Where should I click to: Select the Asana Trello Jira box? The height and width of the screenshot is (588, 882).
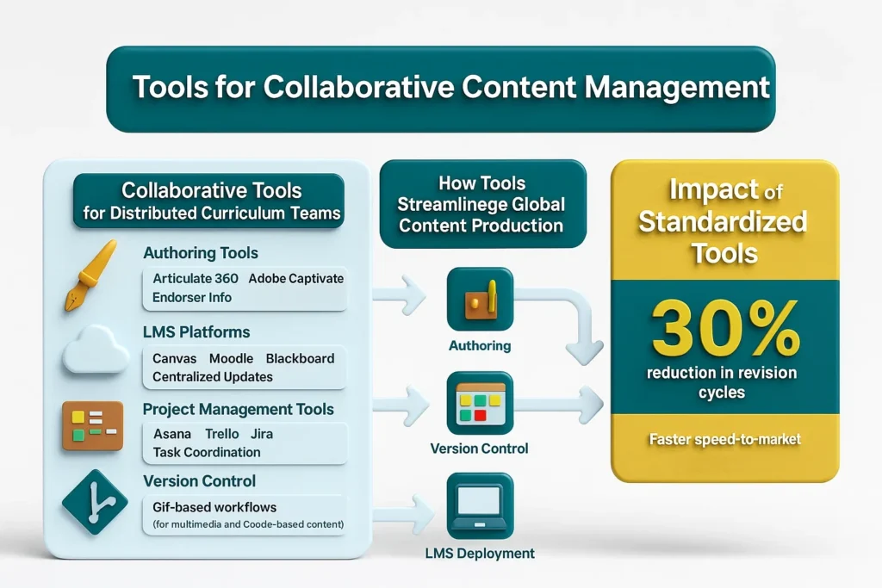[x=245, y=443]
